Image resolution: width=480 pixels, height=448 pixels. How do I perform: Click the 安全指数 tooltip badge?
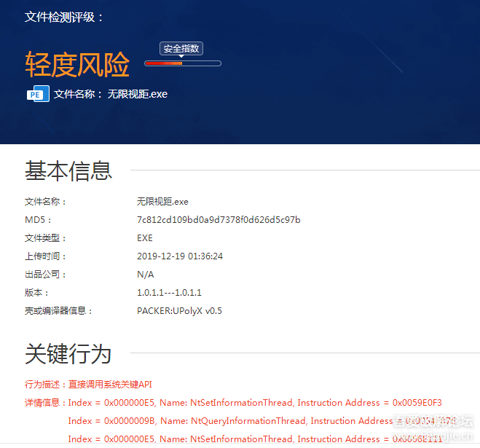tap(181, 49)
